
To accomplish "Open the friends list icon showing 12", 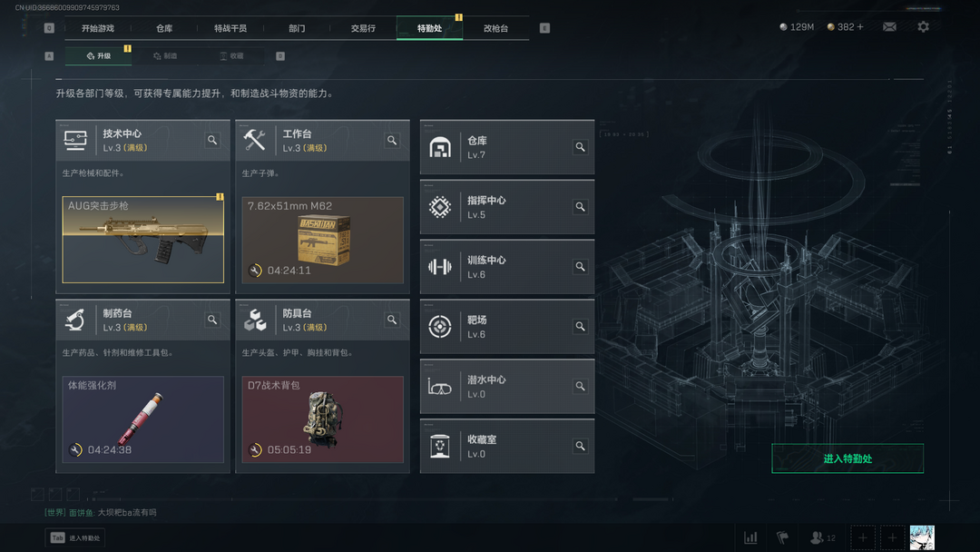I will pyautogui.click(x=822, y=537).
